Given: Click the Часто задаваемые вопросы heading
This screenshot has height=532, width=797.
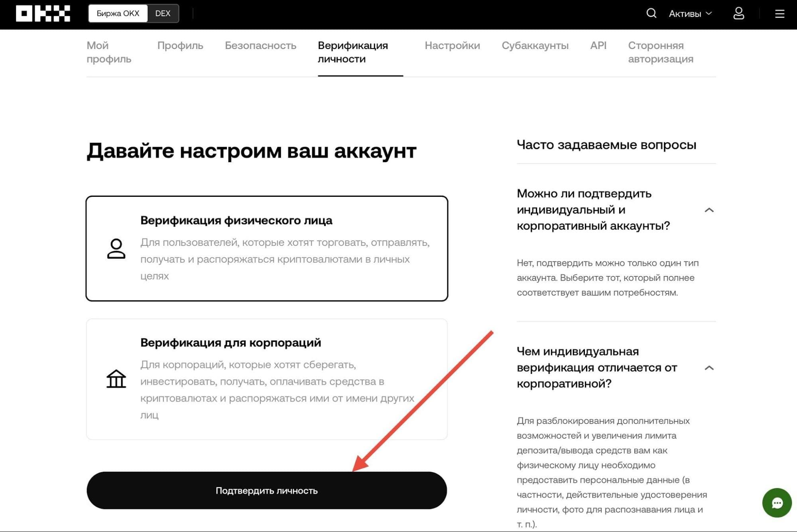Looking at the screenshot, I should pos(606,145).
